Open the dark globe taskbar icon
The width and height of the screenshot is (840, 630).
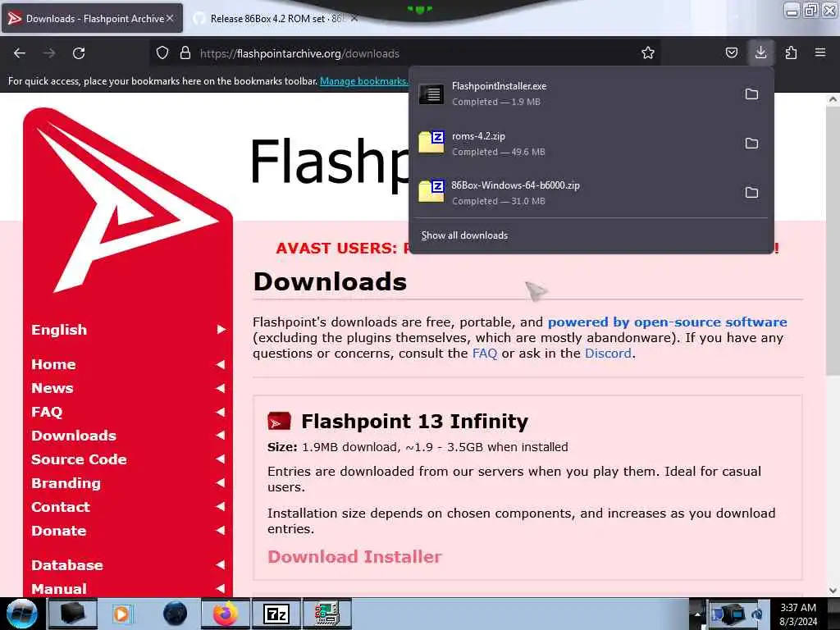tap(175, 614)
